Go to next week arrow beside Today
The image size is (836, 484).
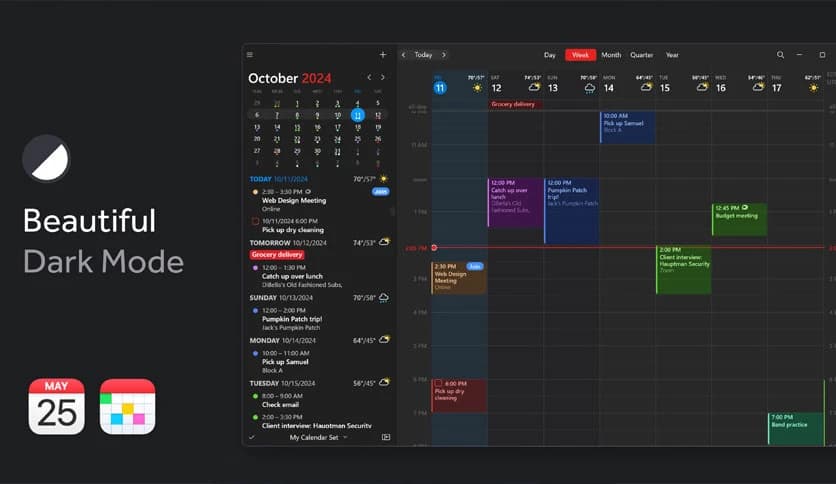click(444, 54)
